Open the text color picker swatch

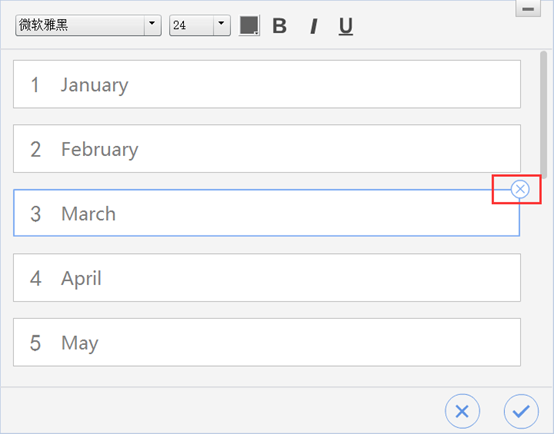(249, 25)
